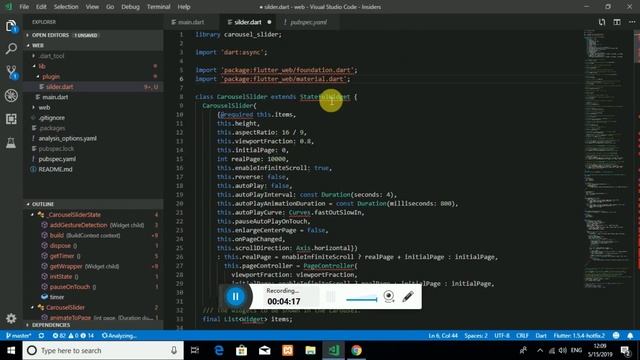Synchronize changes from status bar

click(41, 336)
